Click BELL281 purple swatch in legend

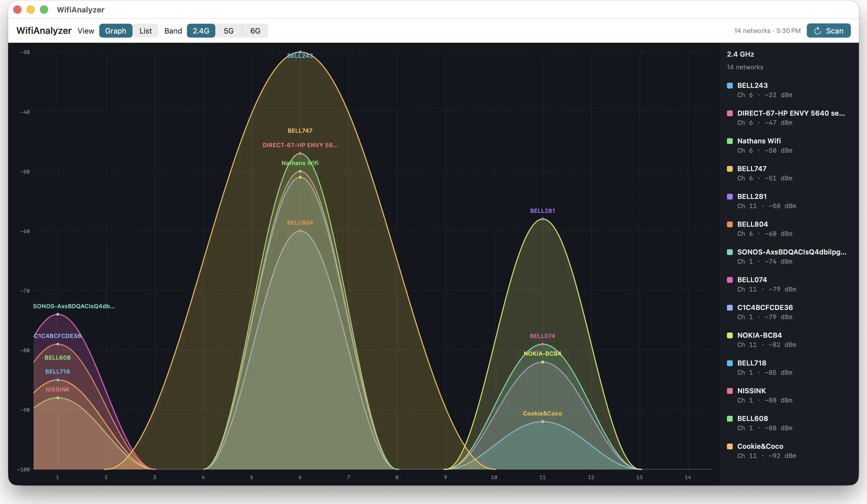(729, 196)
